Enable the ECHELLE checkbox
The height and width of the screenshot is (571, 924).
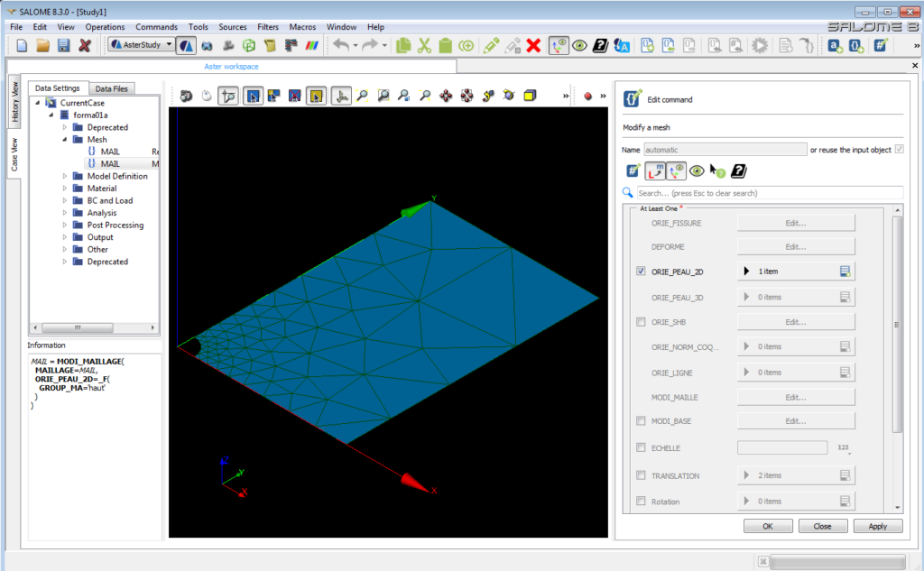641,447
